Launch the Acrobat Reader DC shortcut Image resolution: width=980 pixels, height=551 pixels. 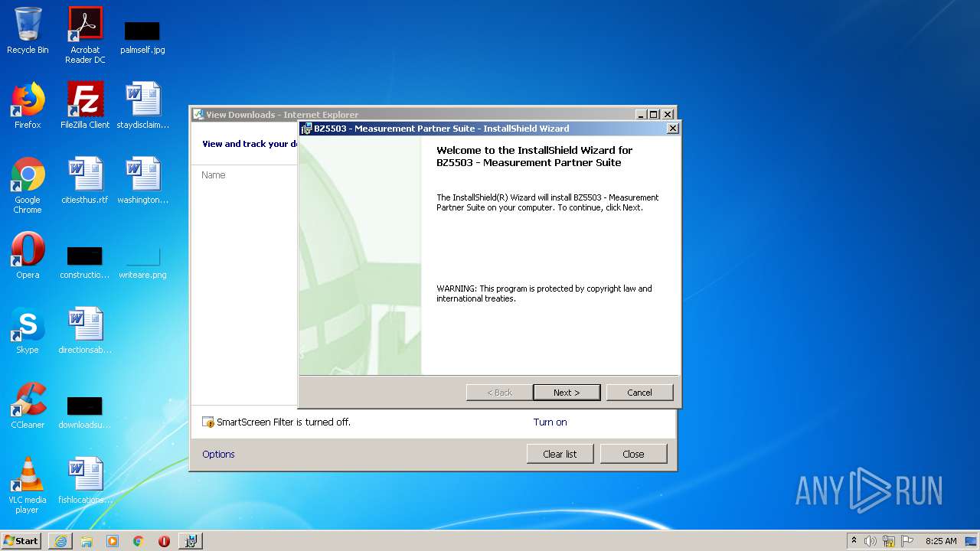click(85, 35)
